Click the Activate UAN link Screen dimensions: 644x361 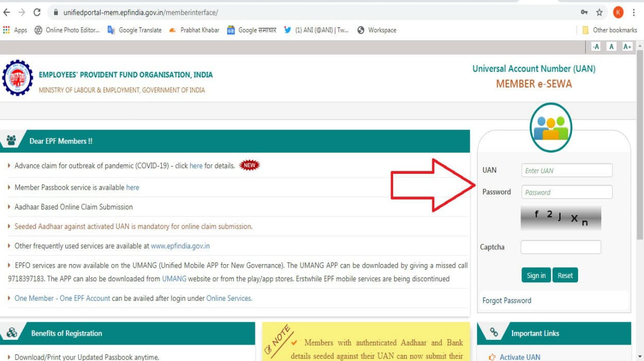click(519, 357)
